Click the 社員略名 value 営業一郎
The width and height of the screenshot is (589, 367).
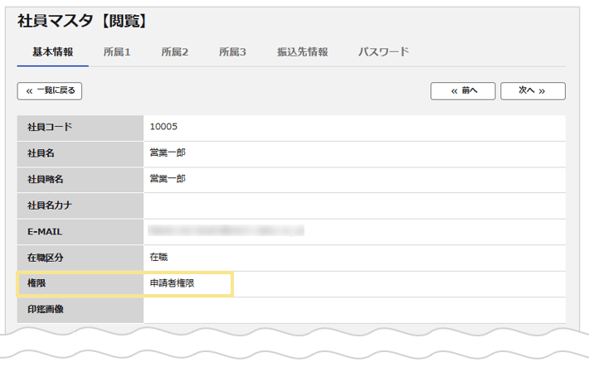[x=168, y=179]
